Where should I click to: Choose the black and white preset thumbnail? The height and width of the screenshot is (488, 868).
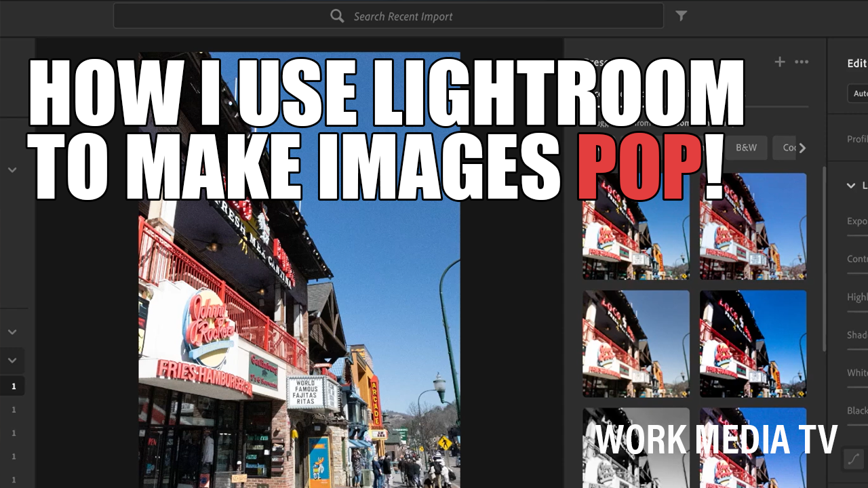click(x=636, y=447)
